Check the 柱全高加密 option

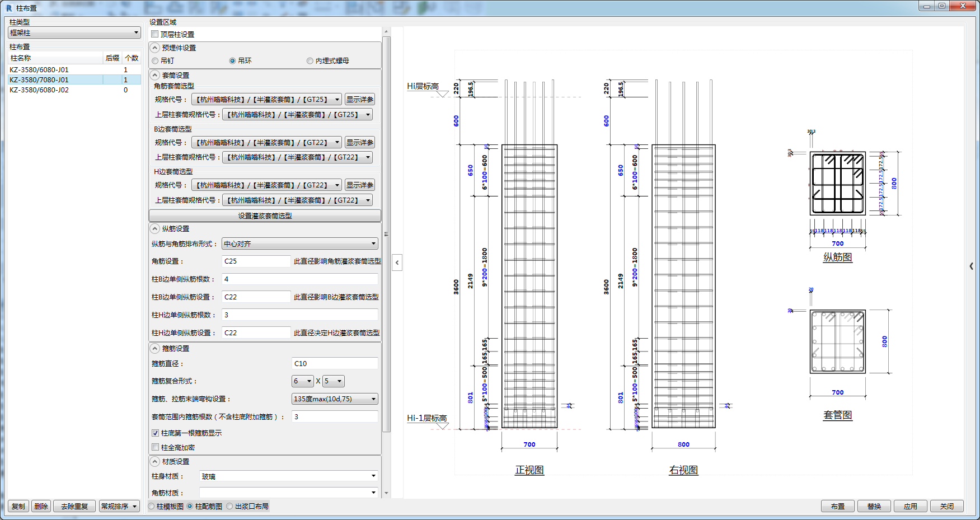[156, 447]
